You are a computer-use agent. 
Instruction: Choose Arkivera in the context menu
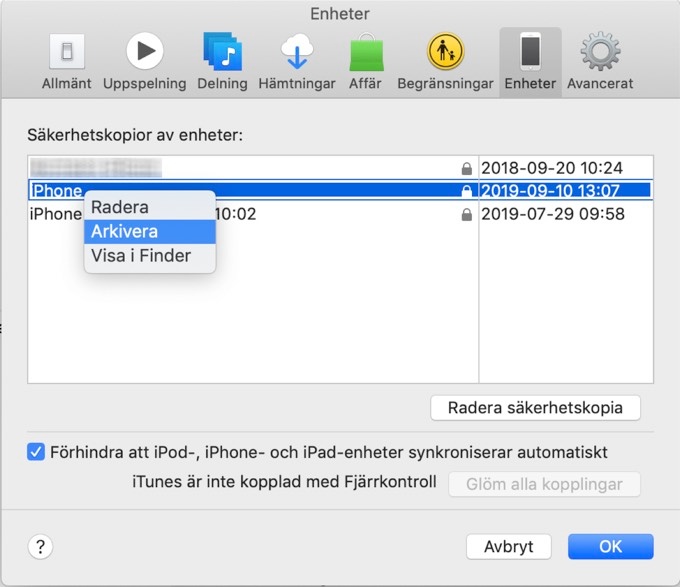[150, 232]
